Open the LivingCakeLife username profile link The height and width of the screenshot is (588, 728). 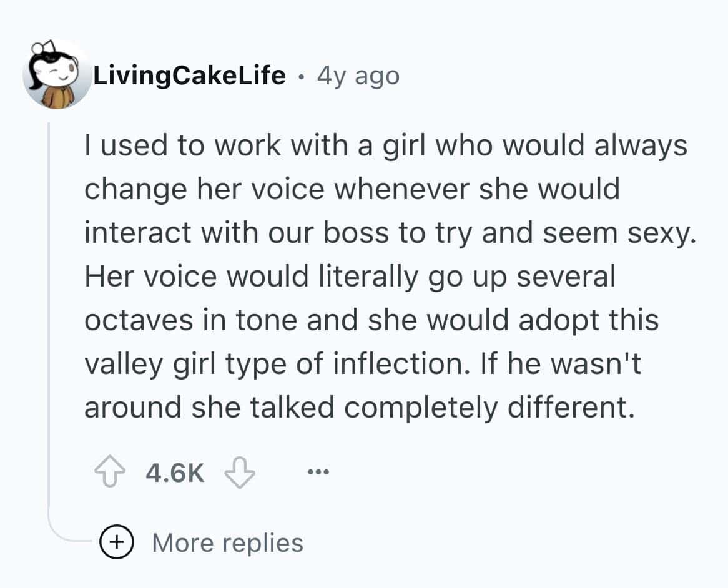pyautogui.click(x=190, y=76)
